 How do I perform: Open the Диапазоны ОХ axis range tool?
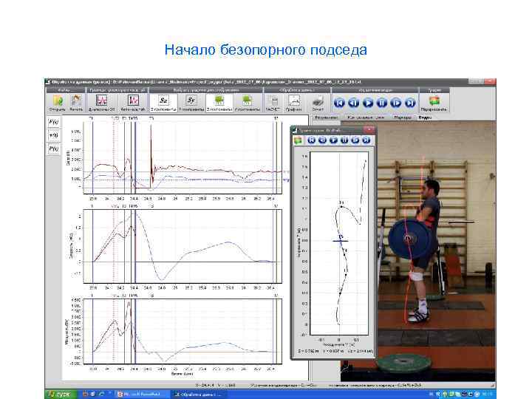(x=101, y=103)
